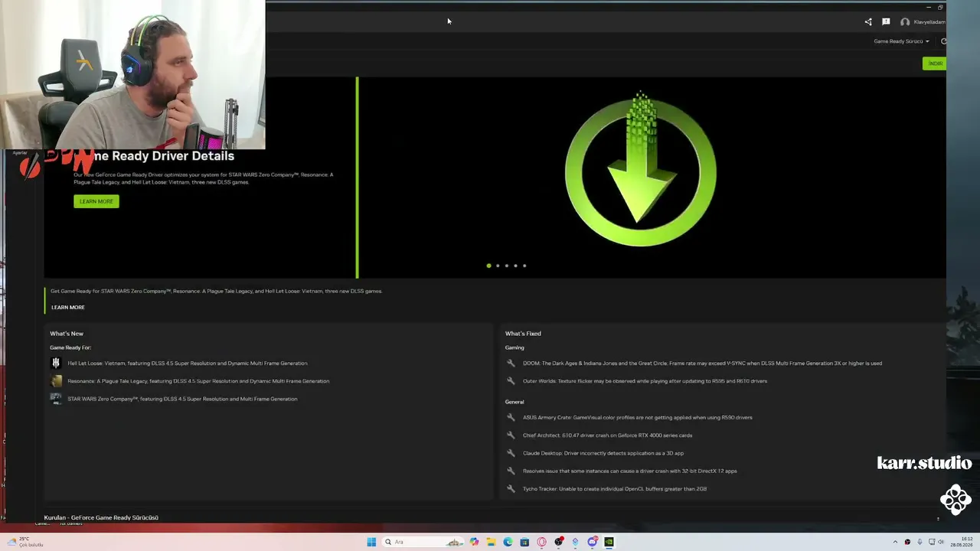
Task: Select the Claude Desktop fix text
Action: [603, 453]
